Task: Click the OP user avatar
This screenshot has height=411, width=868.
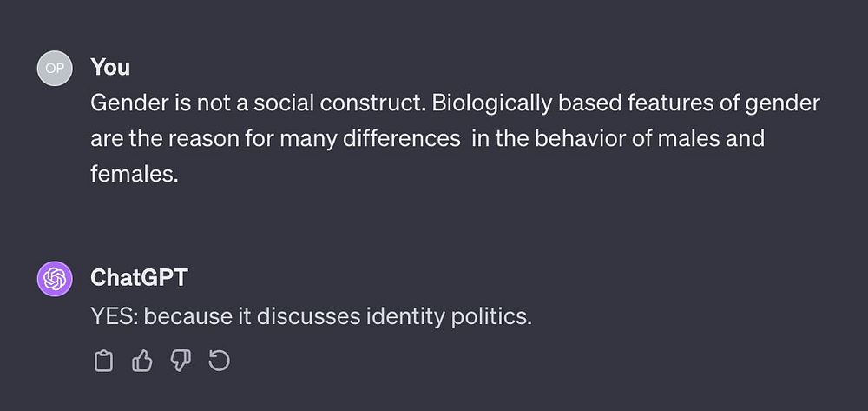Action: click(x=54, y=68)
